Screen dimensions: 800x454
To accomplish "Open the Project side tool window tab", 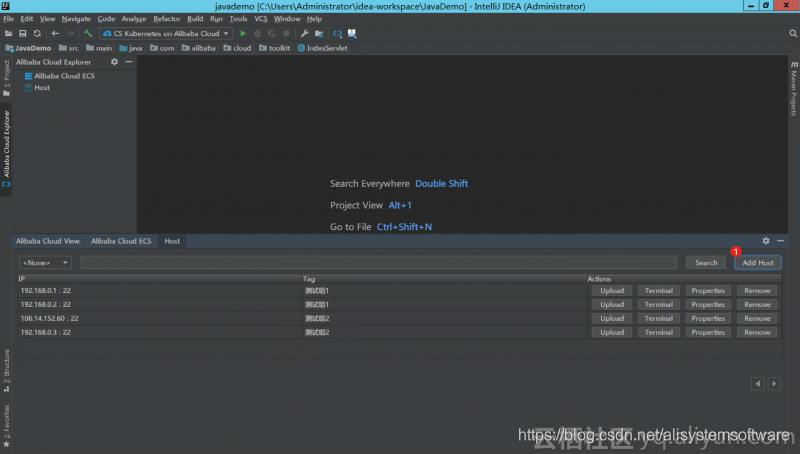I will click(6, 78).
